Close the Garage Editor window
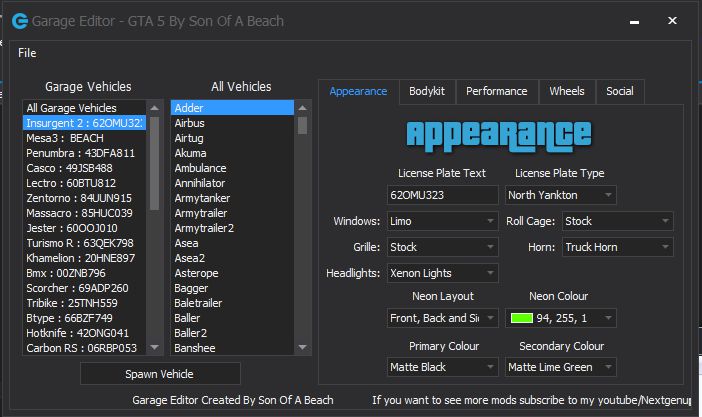Viewport: 702px width, 417px height. pyautogui.click(x=672, y=21)
